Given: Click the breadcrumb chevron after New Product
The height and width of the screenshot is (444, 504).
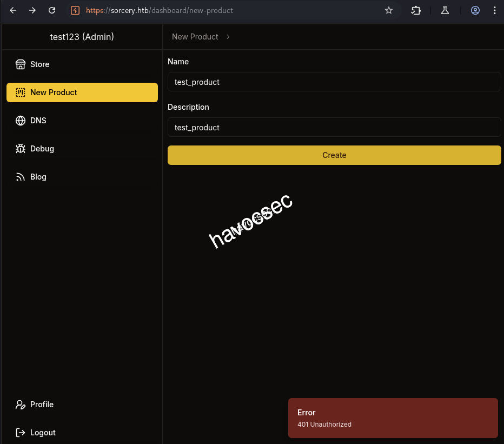Looking at the screenshot, I should coord(228,37).
